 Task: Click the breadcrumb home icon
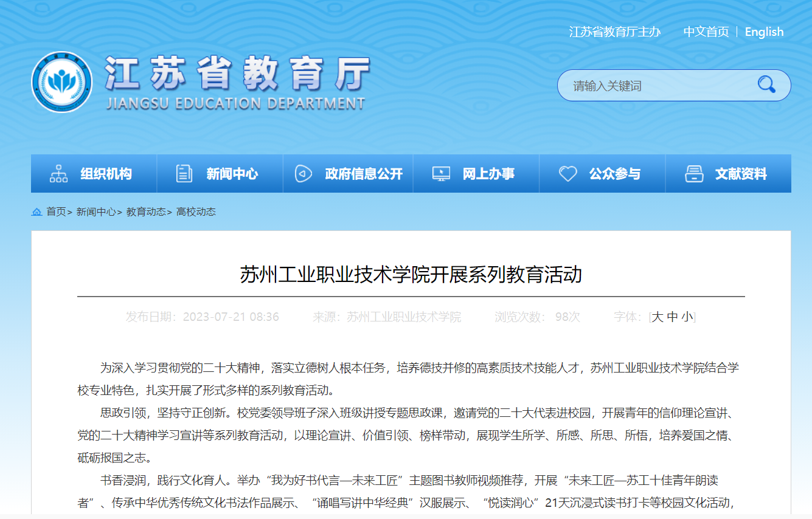pos(37,212)
